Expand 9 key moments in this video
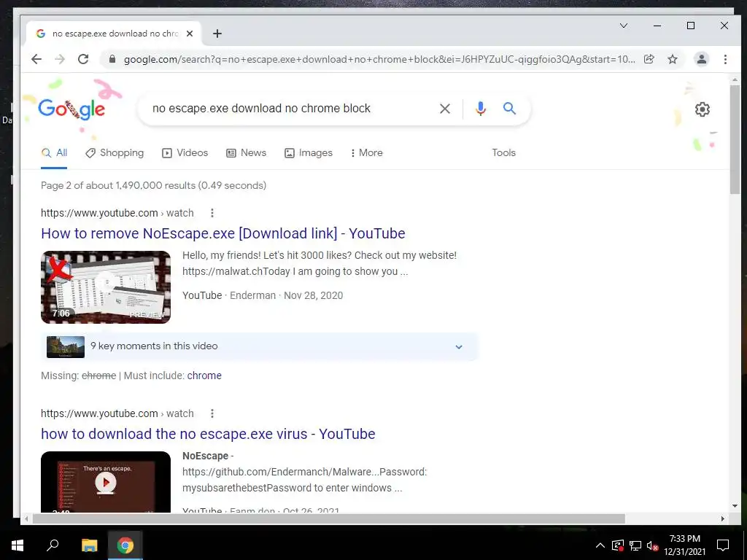Image resolution: width=747 pixels, height=560 pixels. point(260,346)
